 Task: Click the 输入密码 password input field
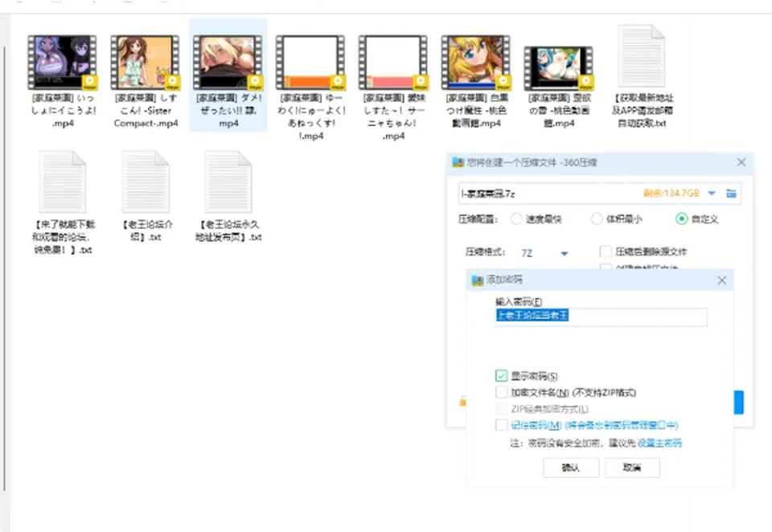tap(602, 317)
